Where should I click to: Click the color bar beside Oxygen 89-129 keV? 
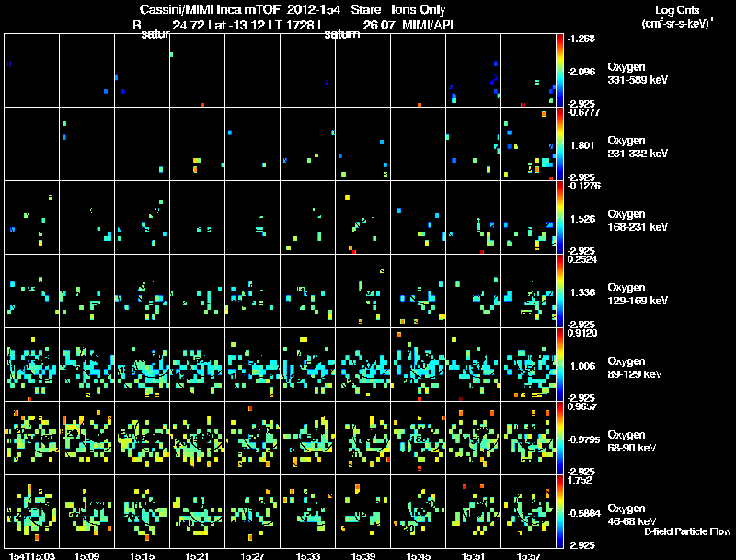tap(559, 364)
